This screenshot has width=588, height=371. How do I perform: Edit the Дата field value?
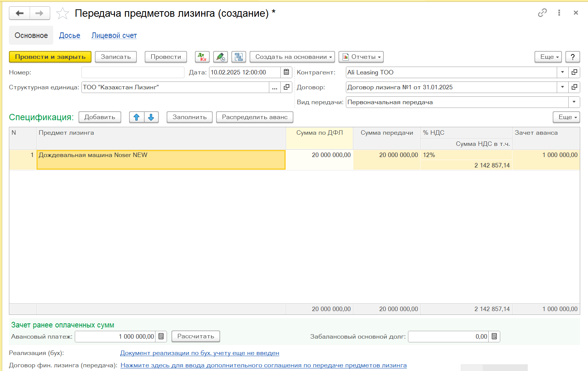pyautogui.click(x=245, y=72)
